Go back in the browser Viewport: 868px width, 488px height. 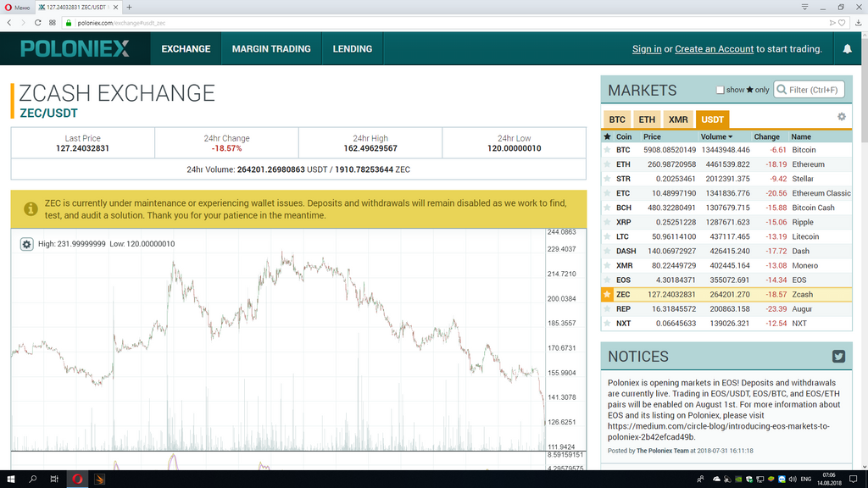point(9,23)
